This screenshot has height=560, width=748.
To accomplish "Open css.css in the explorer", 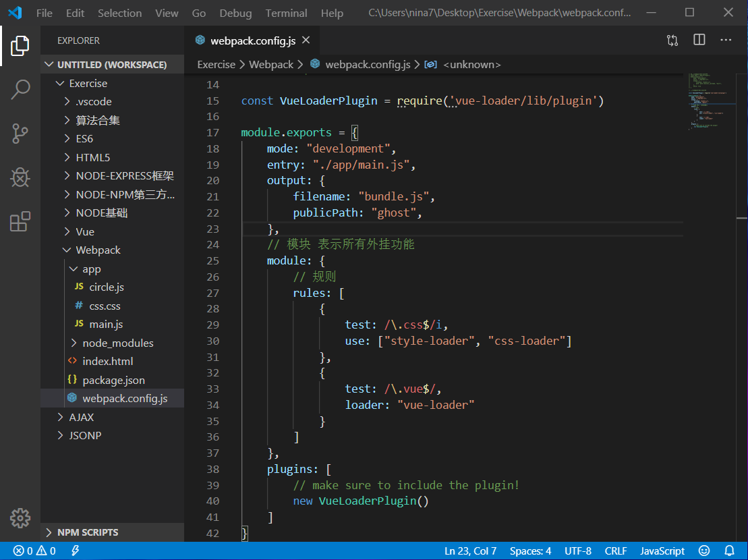I will tap(112, 306).
